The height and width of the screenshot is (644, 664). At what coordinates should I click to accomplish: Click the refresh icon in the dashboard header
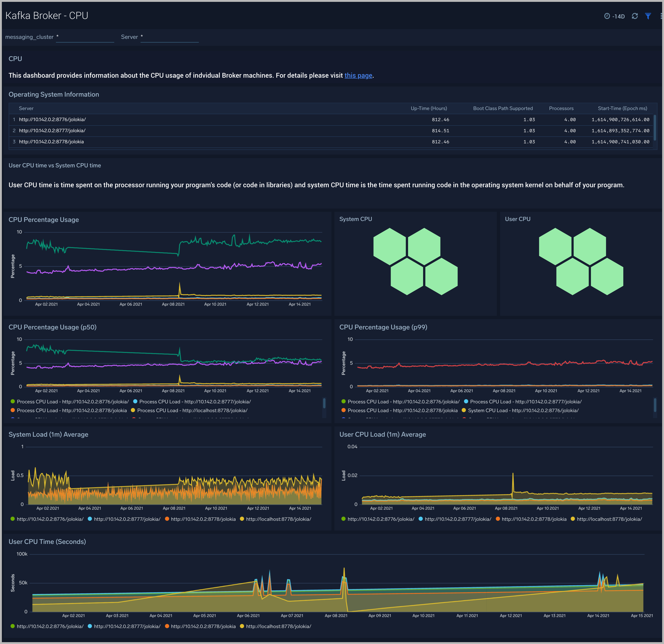point(635,16)
